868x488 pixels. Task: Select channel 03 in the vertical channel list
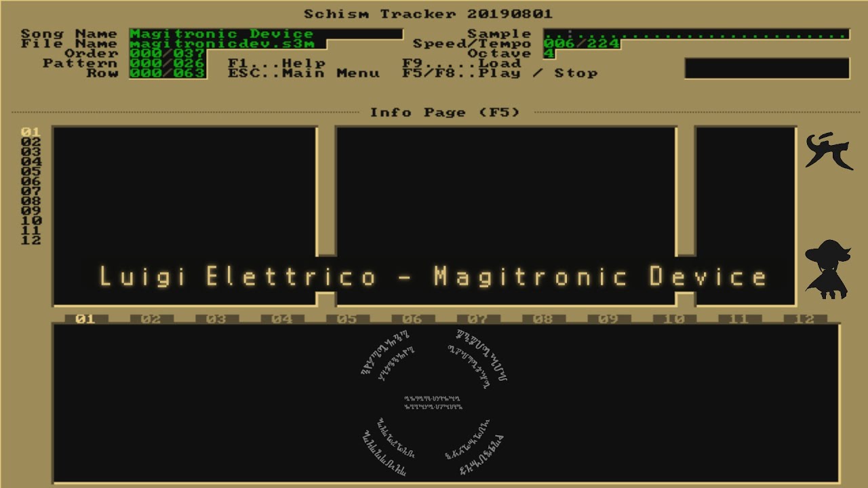[x=31, y=152]
